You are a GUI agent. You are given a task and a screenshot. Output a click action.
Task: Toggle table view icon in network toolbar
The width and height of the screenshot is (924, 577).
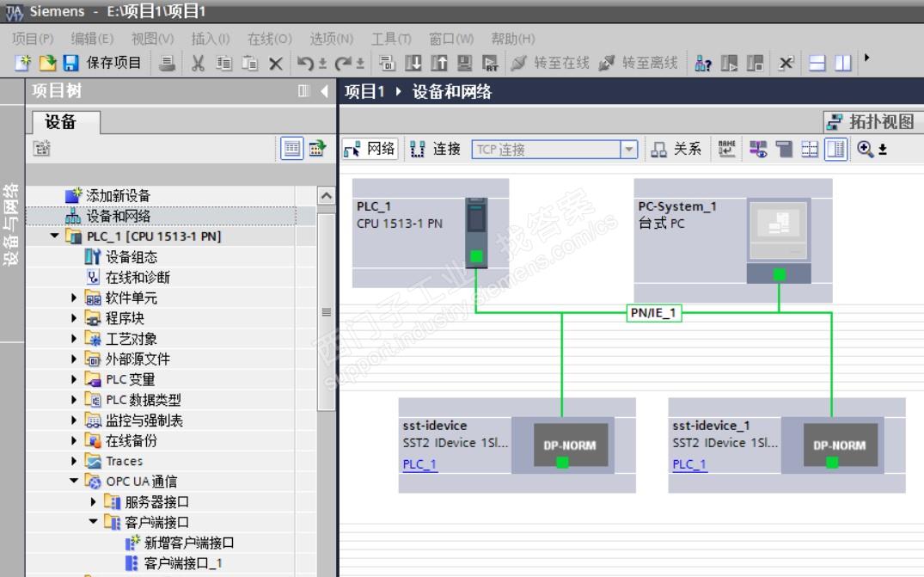(x=835, y=149)
